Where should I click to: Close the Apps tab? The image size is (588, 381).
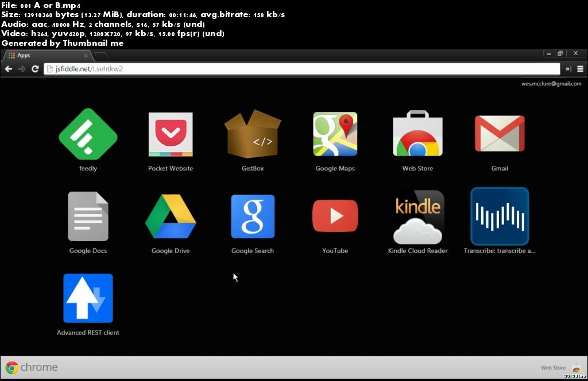tap(86, 56)
